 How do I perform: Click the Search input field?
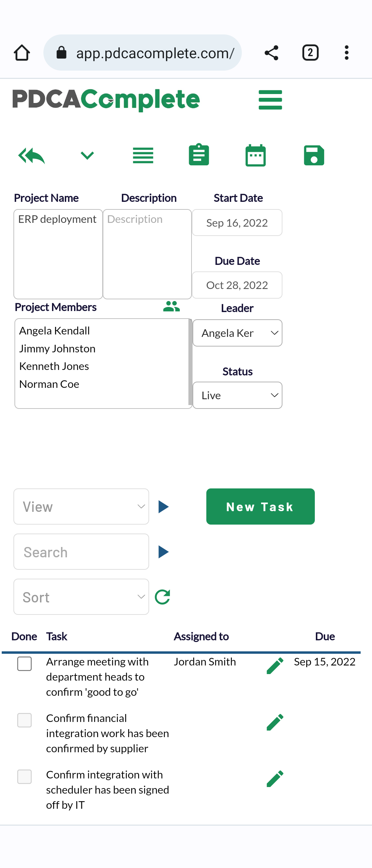81,552
